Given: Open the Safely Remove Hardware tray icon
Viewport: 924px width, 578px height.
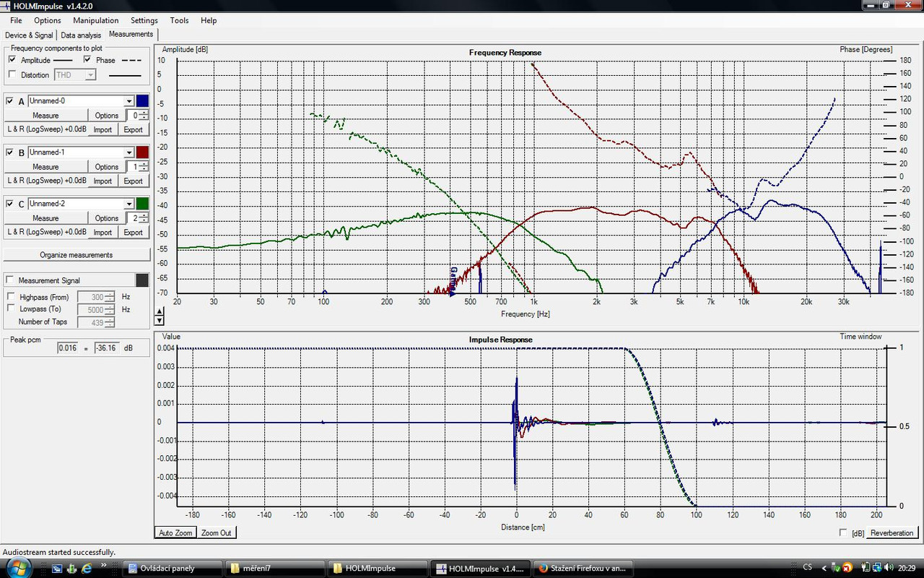Looking at the screenshot, I should click(x=836, y=569).
